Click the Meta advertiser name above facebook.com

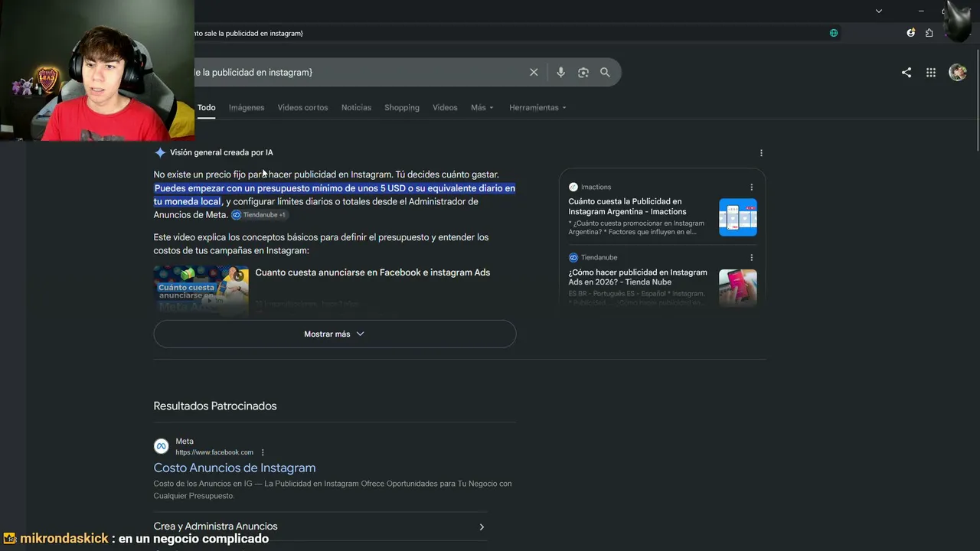point(185,441)
